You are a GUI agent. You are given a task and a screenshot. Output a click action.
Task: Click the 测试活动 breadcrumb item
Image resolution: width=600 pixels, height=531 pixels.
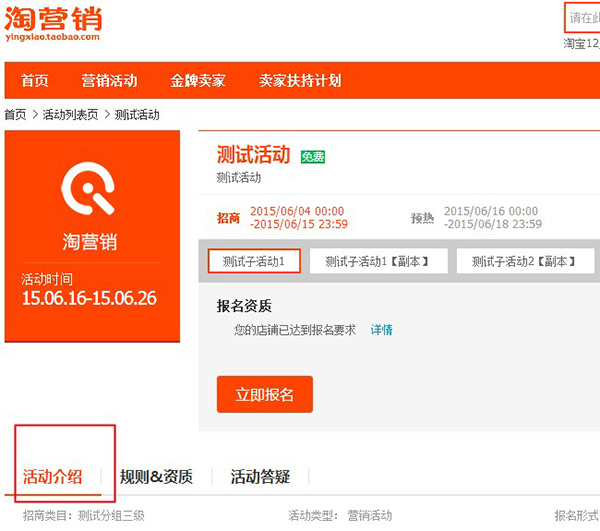click(x=137, y=115)
